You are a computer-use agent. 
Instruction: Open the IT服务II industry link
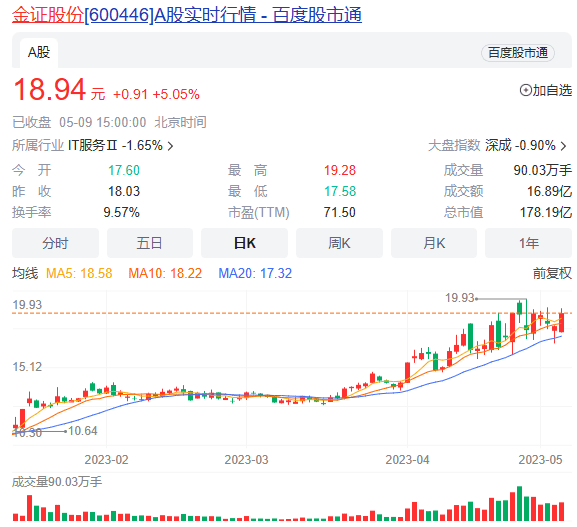(115, 145)
